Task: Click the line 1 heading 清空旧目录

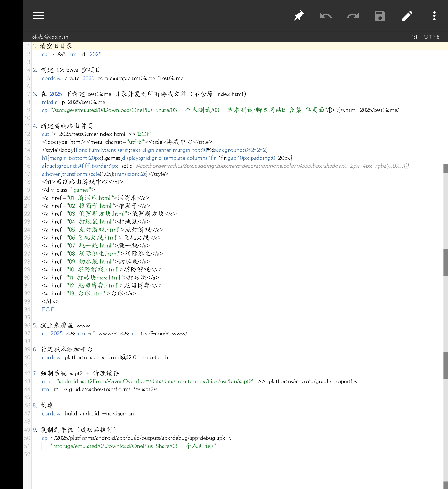Action: [56, 46]
